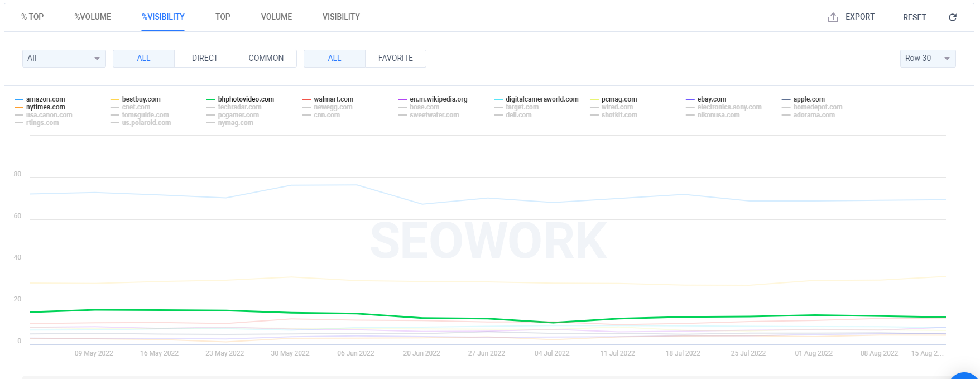Viewport: 980px width, 379px height.
Task: Enable shotkit.com legend entry
Action: coord(613,115)
